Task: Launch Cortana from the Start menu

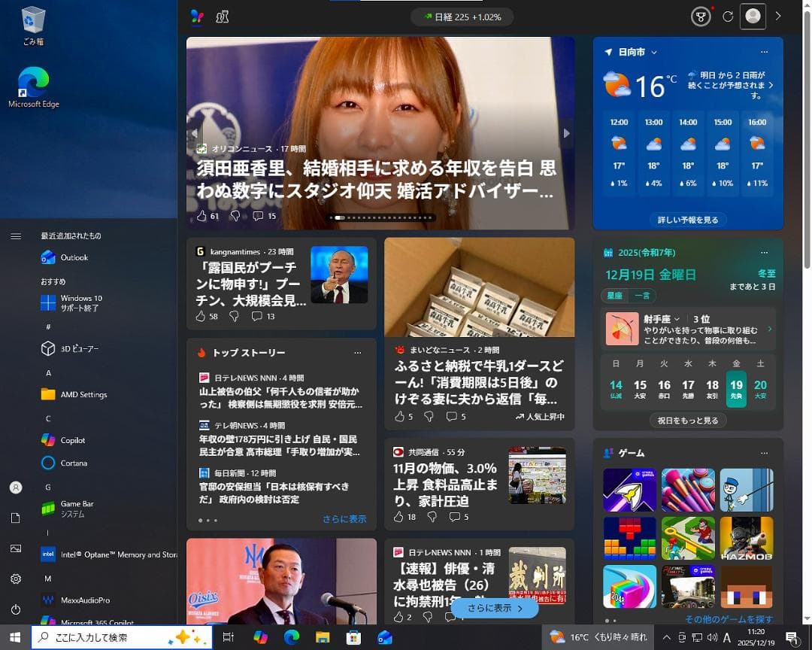Action: coord(74,463)
